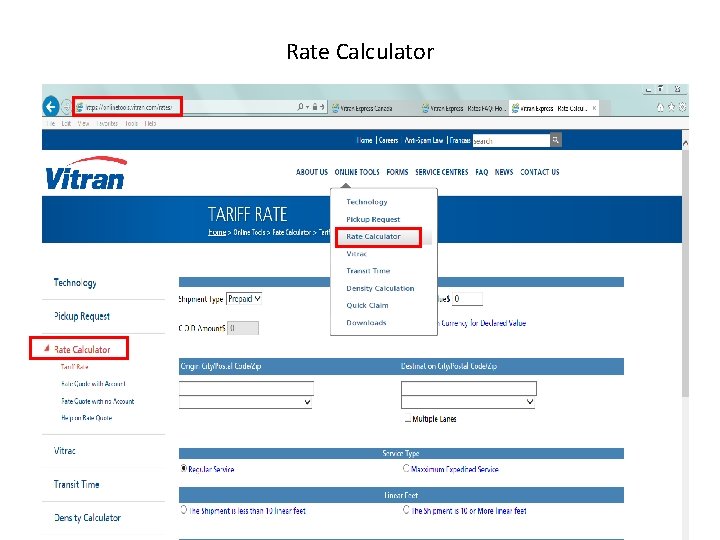
Task: Click the Currency for Declared Value link
Action: (x=483, y=323)
